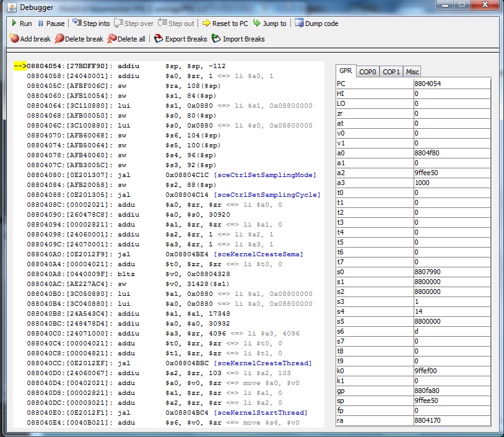Click the Run play icon
Image resolution: width=504 pixels, height=437 pixels.
(14, 24)
